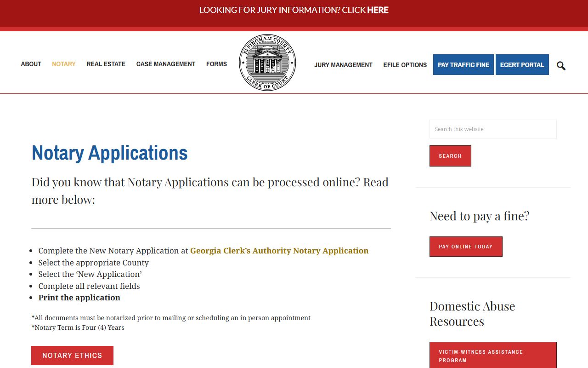The height and width of the screenshot is (368, 588).
Task: Click the Notary Ethics button
Action: point(72,356)
